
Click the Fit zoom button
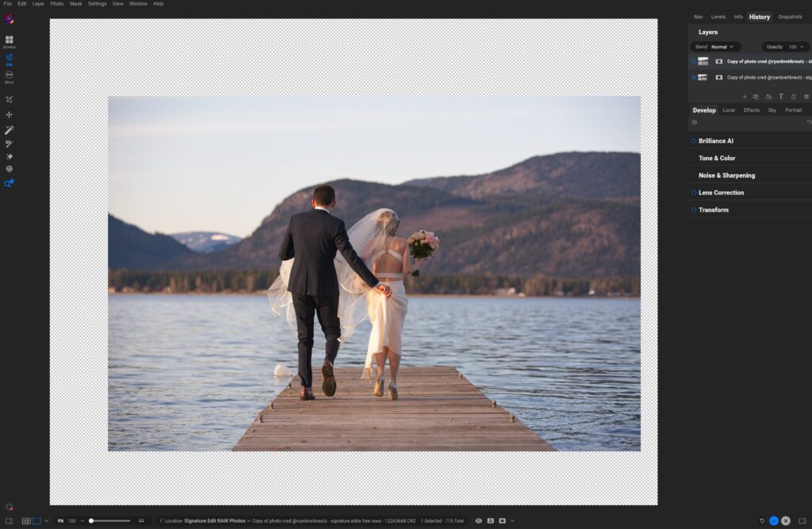click(x=61, y=520)
